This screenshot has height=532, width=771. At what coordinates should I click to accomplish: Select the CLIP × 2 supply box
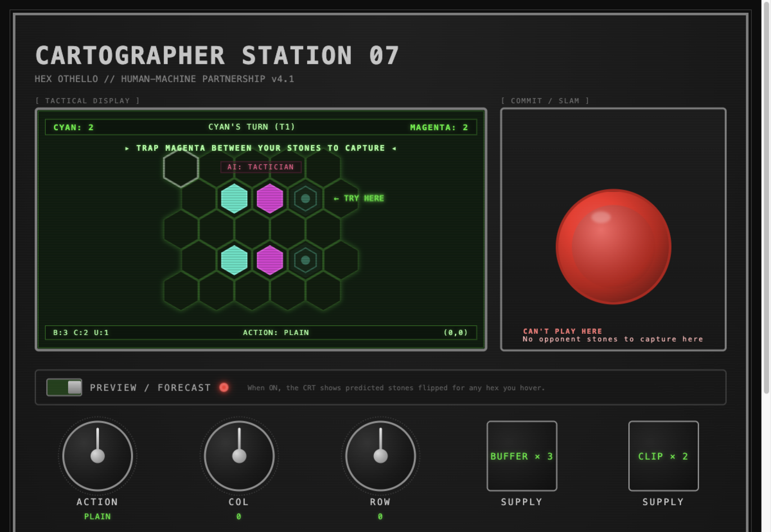[663, 456]
